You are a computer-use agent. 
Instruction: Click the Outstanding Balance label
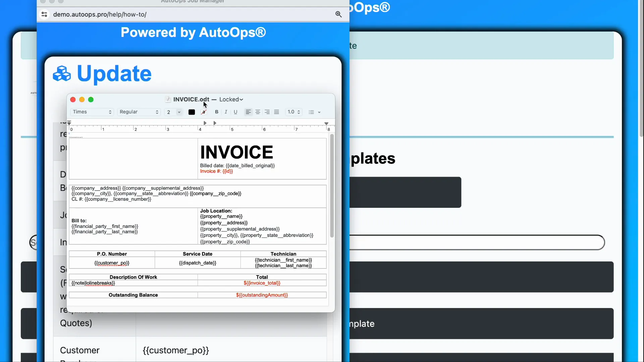click(x=133, y=295)
